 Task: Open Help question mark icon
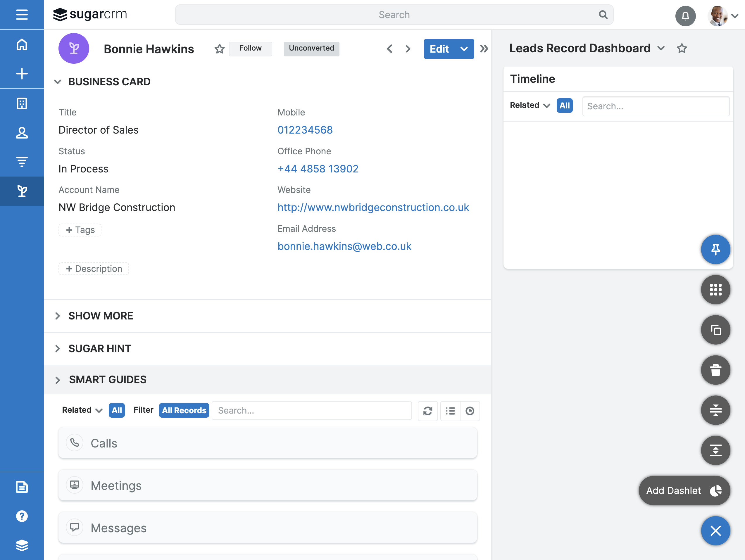(x=22, y=516)
